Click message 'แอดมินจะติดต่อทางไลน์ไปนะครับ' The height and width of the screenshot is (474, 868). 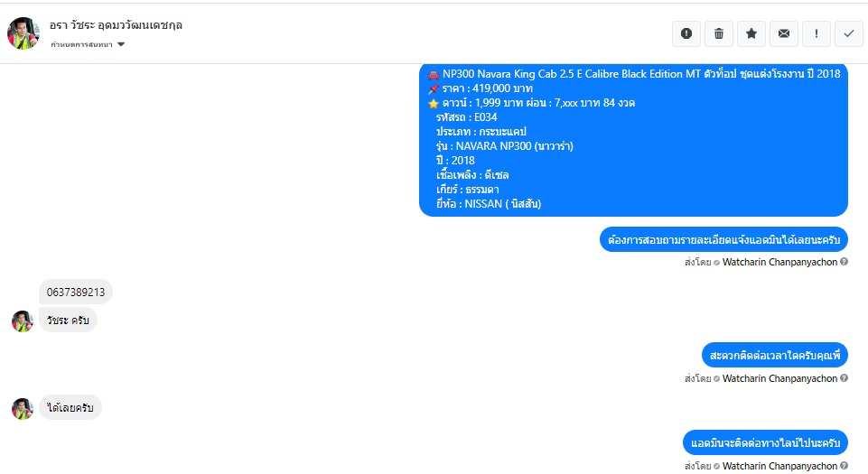(x=765, y=442)
